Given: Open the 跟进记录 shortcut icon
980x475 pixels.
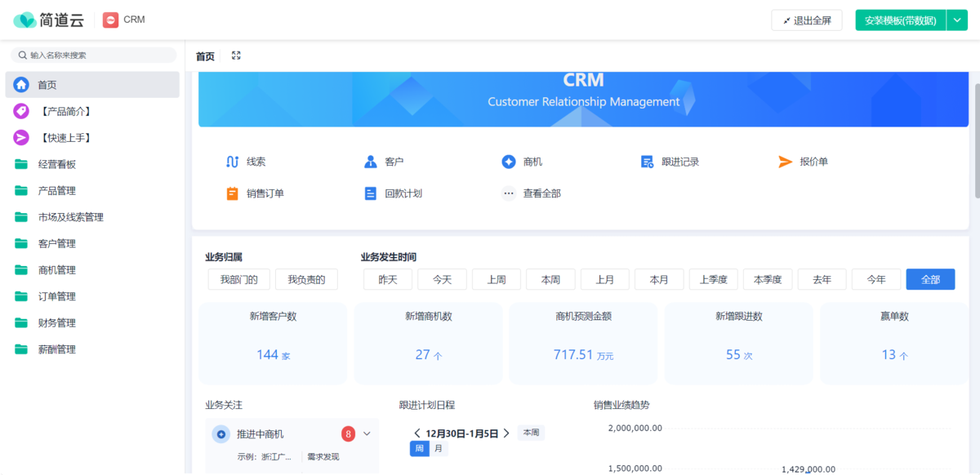Looking at the screenshot, I should tap(647, 162).
